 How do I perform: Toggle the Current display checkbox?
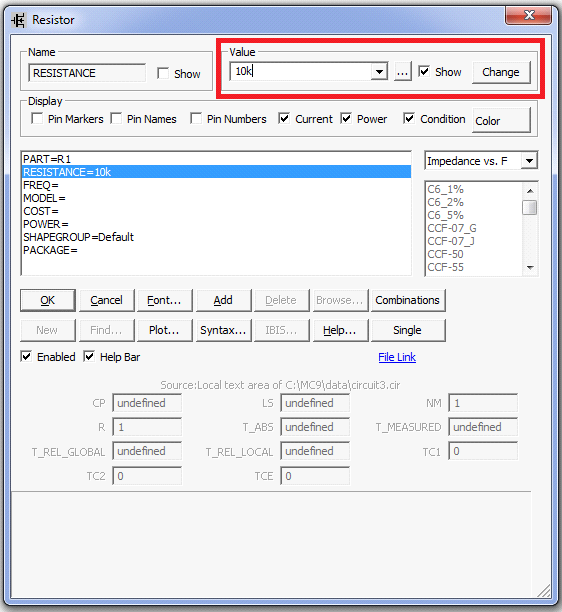[x=284, y=118]
